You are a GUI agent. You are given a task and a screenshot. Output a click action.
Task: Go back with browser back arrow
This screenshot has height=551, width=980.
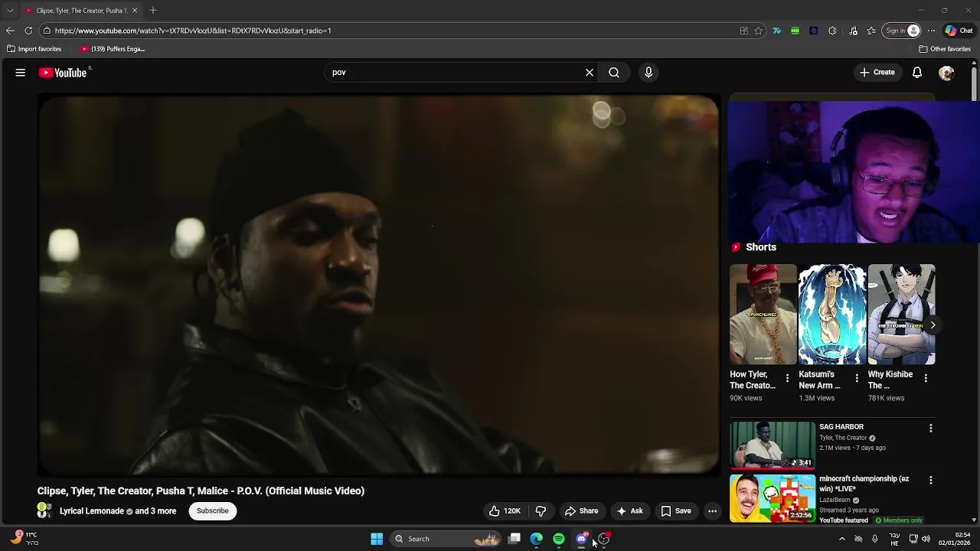pyautogui.click(x=10, y=31)
